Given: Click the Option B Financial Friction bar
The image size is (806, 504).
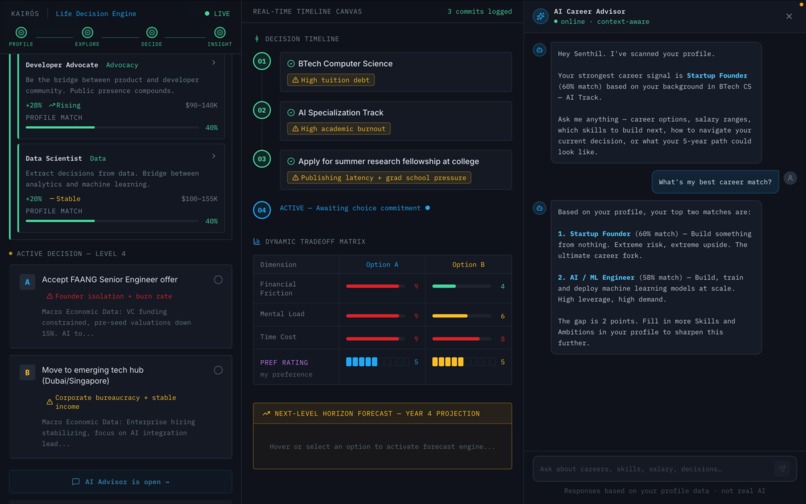Looking at the screenshot, I should click(x=462, y=286).
